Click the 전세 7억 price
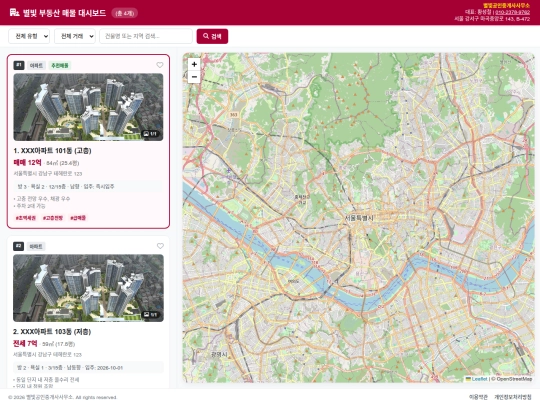This screenshot has height=405, width=540. pyautogui.click(x=25, y=343)
